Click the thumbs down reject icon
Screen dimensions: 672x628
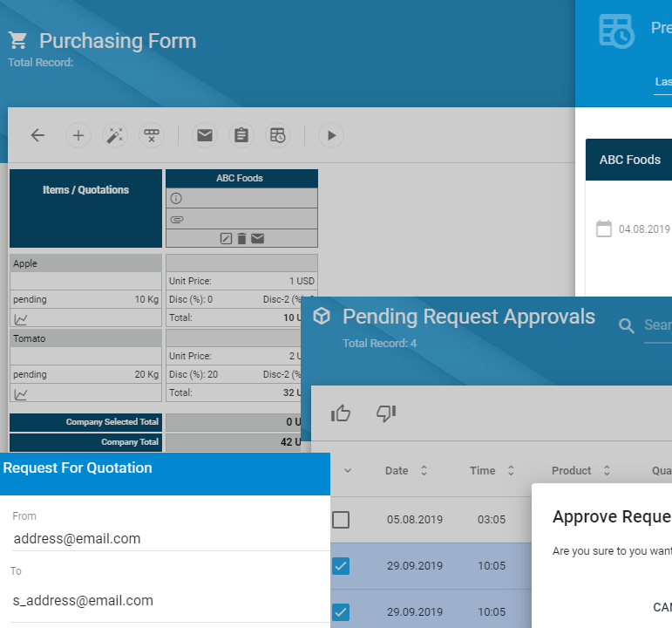pos(386,413)
